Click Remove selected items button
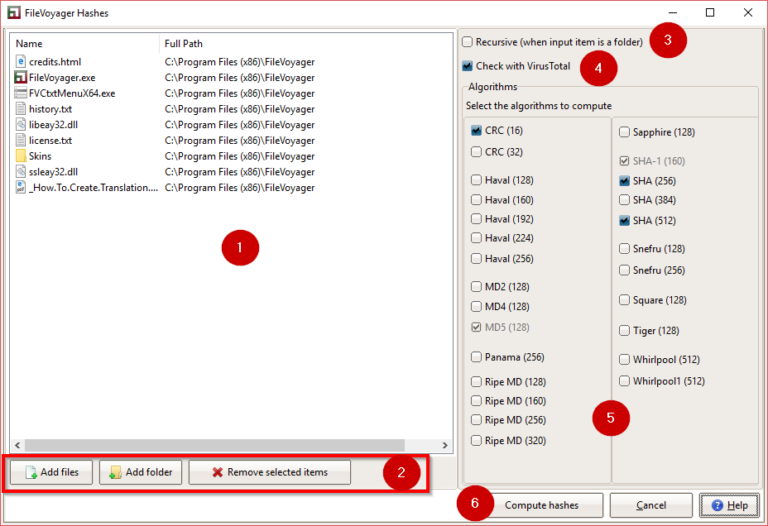The height and width of the screenshot is (526, 768). point(270,472)
